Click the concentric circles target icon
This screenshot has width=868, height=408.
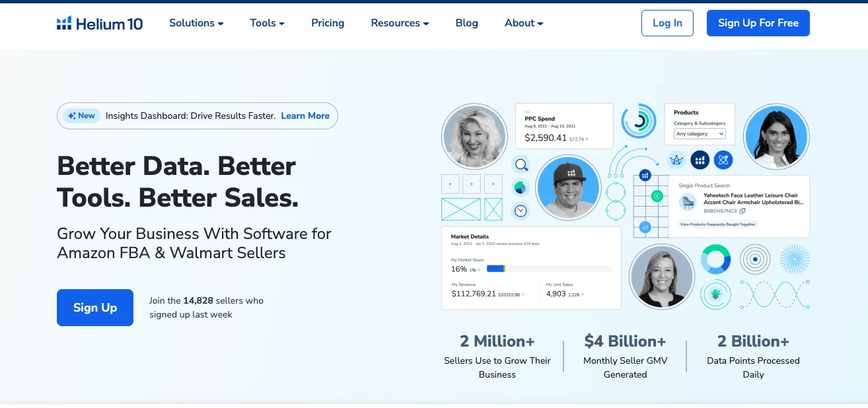755,259
